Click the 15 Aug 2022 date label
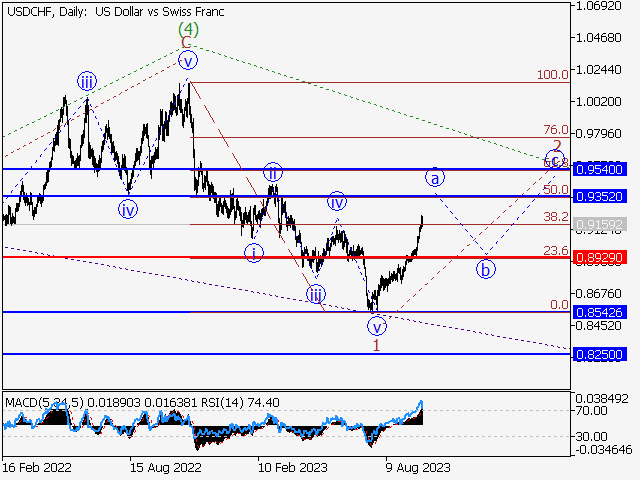Viewport: 640px width, 480px height. 166,467
